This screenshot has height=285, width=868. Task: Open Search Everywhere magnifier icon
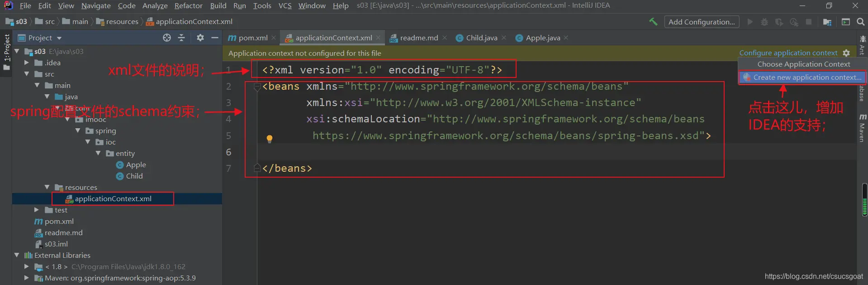click(861, 22)
